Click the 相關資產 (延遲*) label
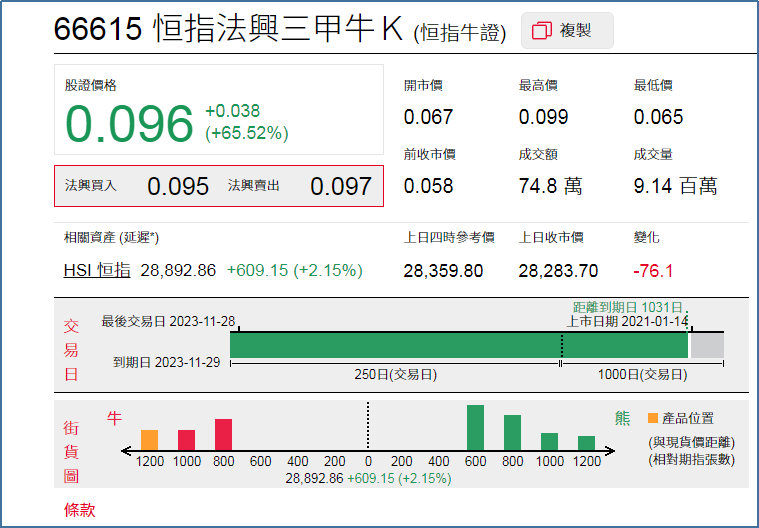759x528 pixels. coord(111,238)
